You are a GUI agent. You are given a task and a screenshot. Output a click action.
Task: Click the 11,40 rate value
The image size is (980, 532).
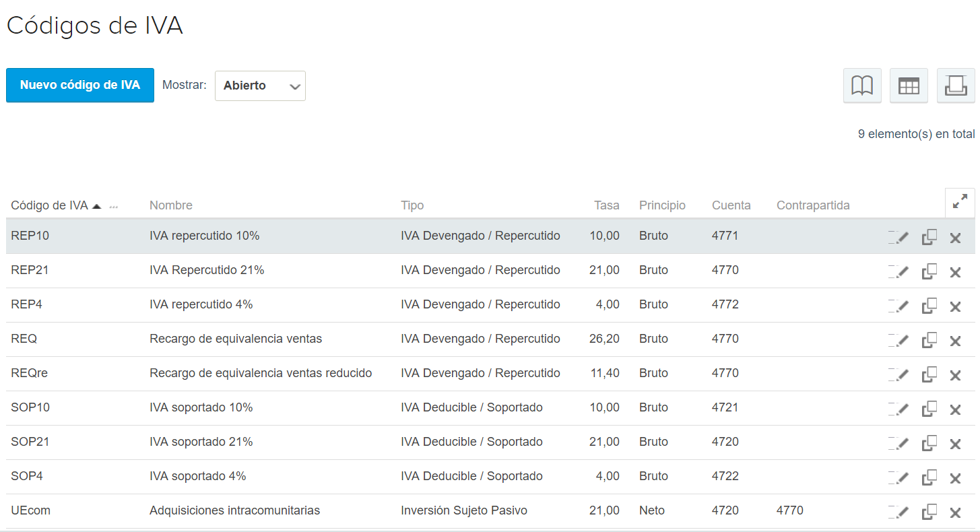[x=604, y=373]
